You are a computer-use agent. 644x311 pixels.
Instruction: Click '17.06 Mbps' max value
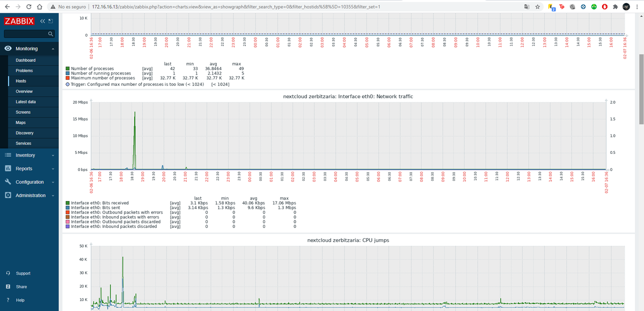coord(284,203)
